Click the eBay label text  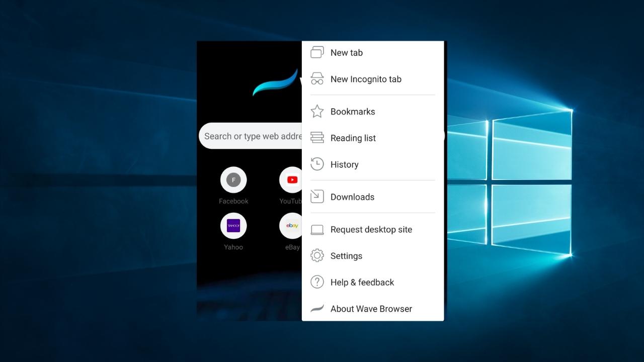(x=292, y=247)
